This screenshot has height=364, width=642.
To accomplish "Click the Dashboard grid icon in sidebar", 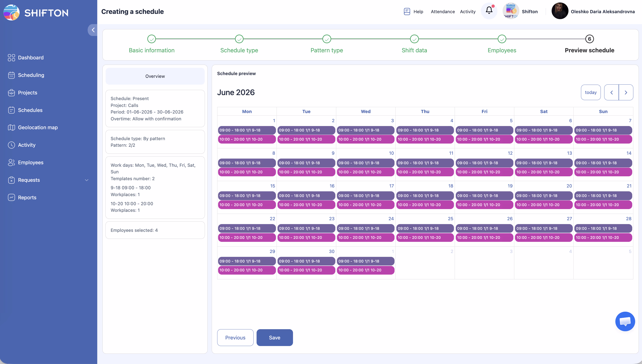I will (x=11, y=58).
